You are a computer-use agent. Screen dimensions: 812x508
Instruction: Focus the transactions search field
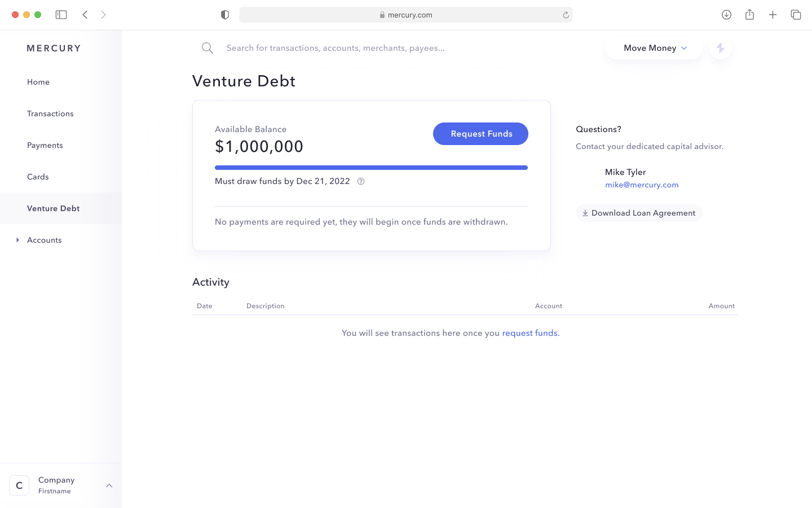click(x=336, y=48)
